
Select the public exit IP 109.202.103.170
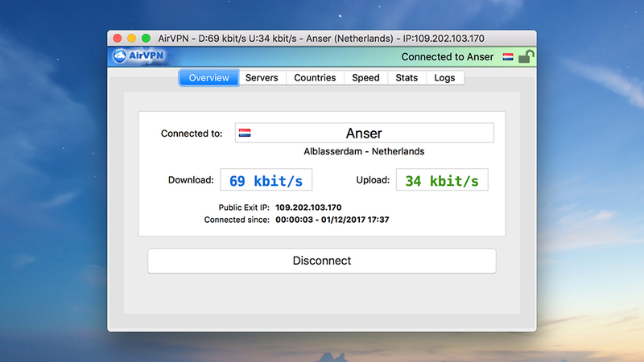tap(308, 208)
